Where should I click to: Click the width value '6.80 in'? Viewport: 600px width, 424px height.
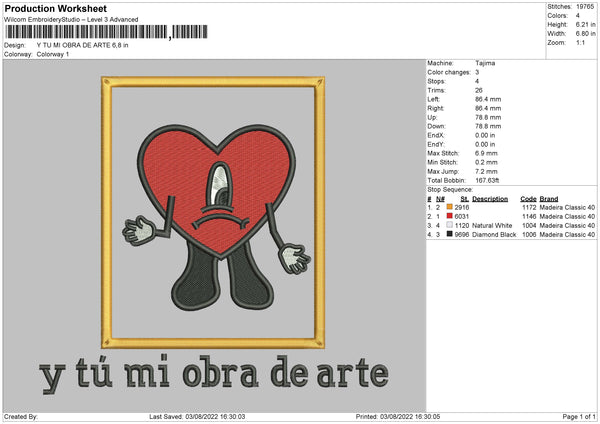click(x=585, y=34)
